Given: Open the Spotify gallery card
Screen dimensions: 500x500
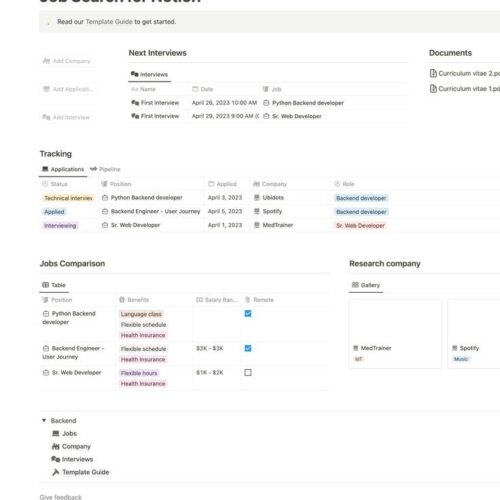Looking at the screenshot, I should pyautogui.click(x=474, y=334).
